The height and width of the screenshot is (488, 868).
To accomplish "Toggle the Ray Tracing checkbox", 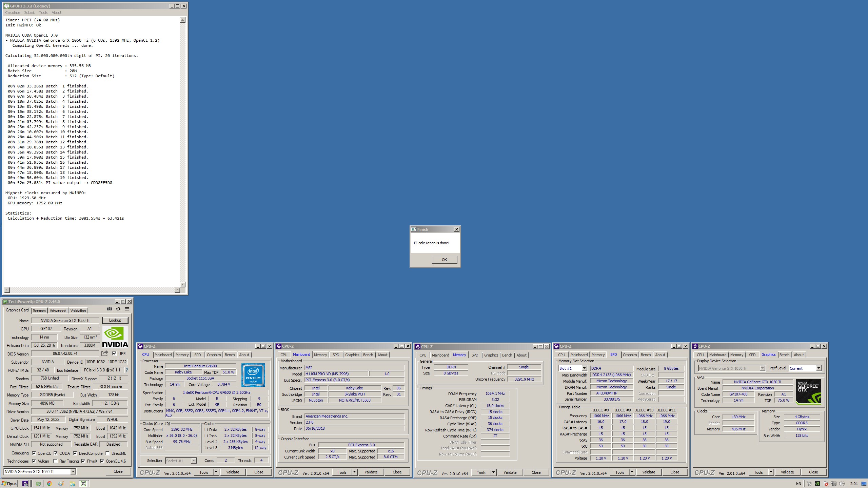I will tap(55, 461).
